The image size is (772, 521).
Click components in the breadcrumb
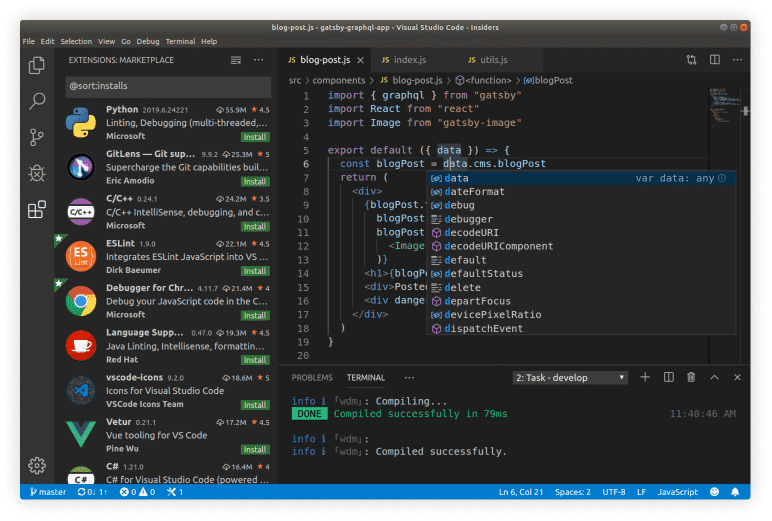tap(339, 80)
